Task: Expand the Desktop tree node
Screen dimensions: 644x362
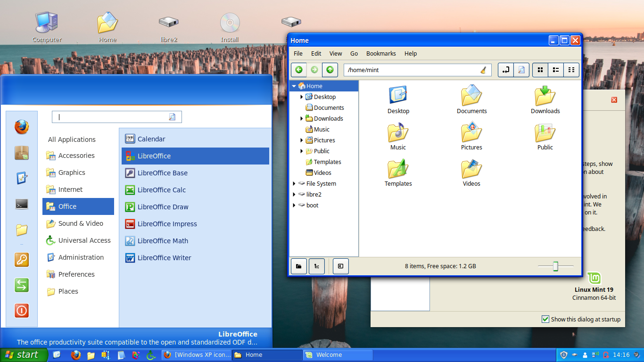Action: [302, 97]
